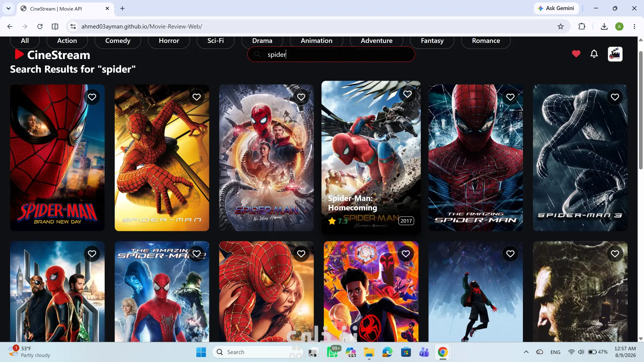Click the address bar URL

142,26
